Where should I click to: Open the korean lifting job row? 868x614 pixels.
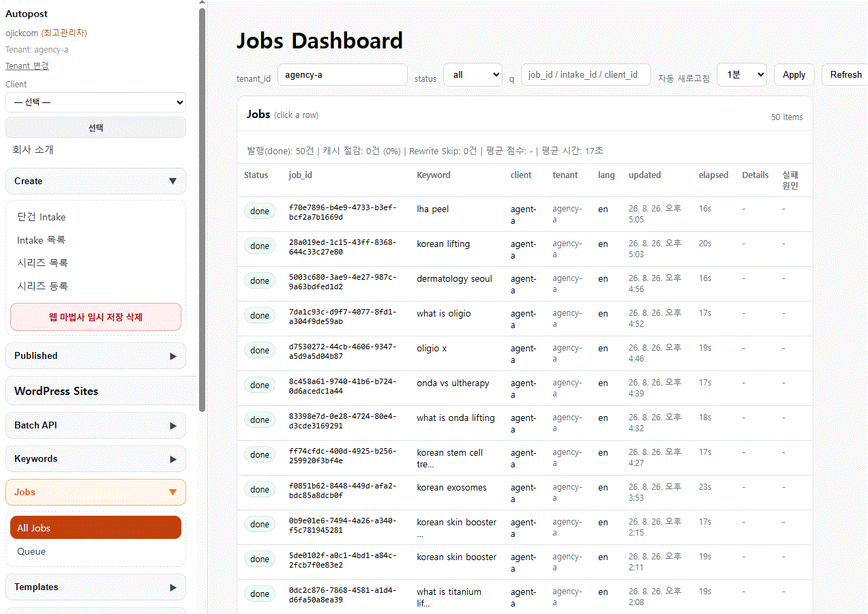point(524,249)
